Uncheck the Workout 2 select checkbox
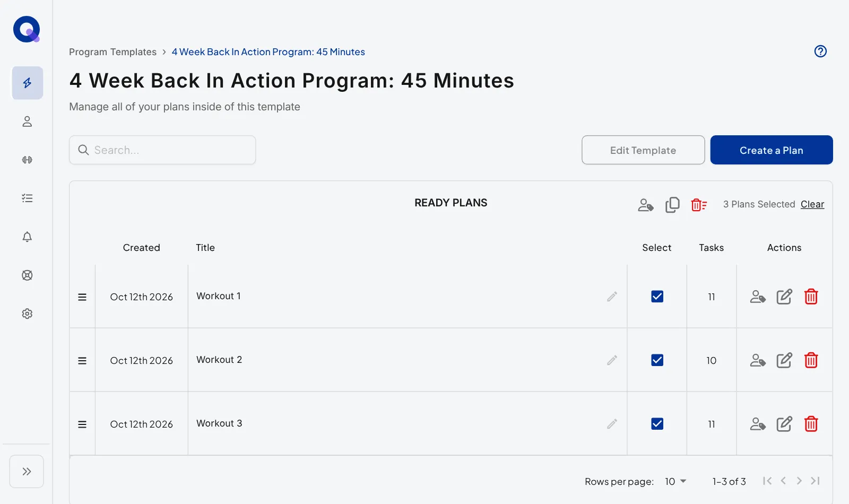Image resolution: width=849 pixels, height=504 pixels. coord(657,360)
